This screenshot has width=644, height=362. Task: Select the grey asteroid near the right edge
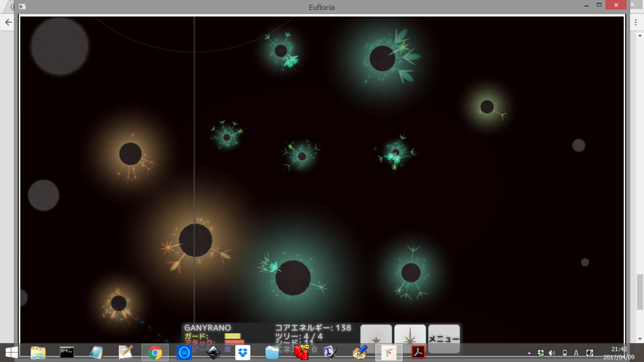pyautogui.click(x=579, y=145)
